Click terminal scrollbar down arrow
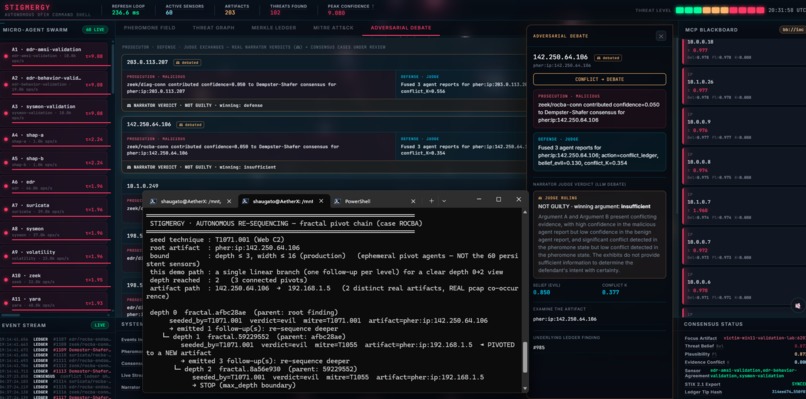 [x=524, y=388]
